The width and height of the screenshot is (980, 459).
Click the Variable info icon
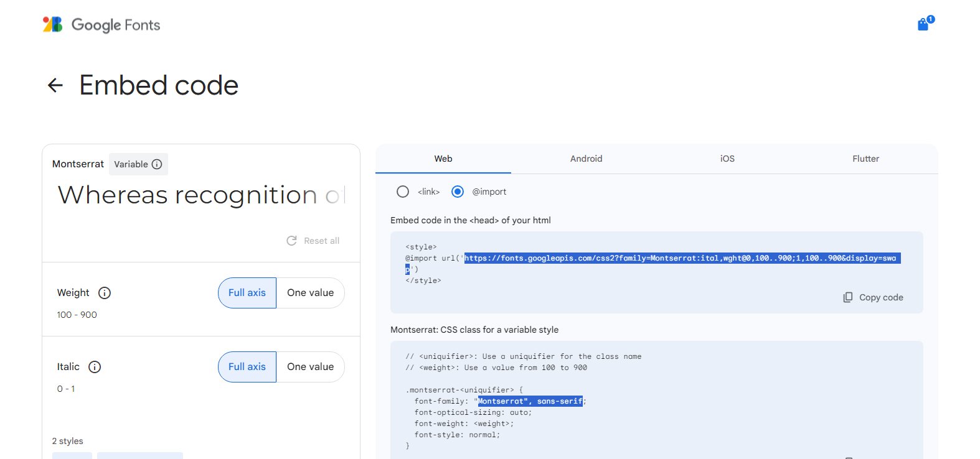coord(157,164)
